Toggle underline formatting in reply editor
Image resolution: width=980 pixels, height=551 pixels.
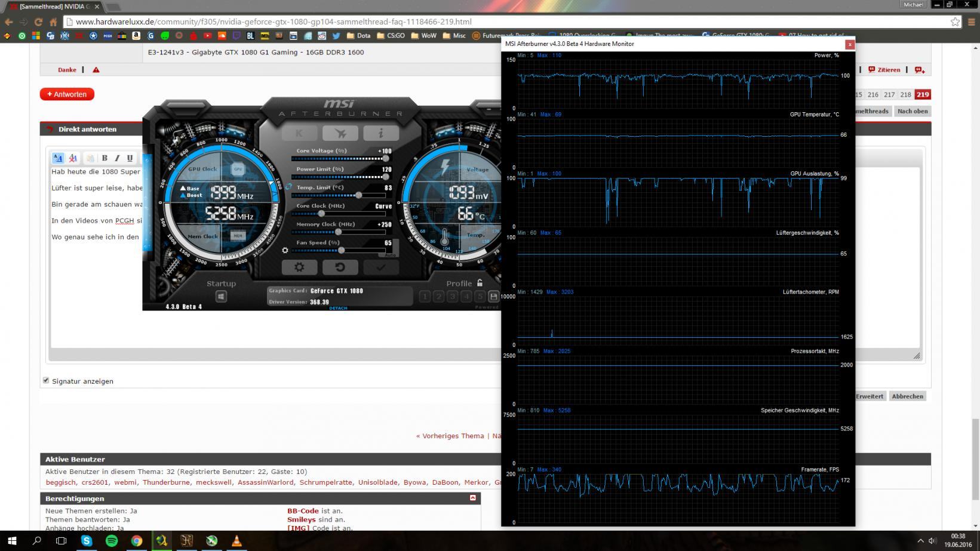pos(130,158)
